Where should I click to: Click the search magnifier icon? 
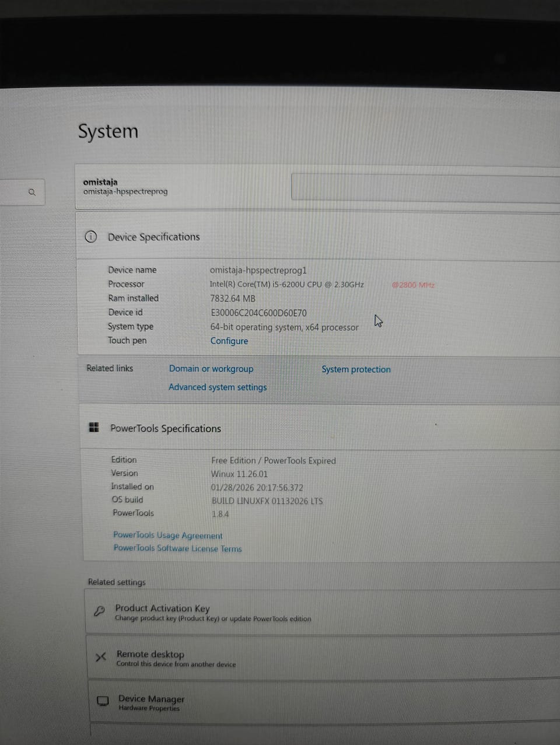[x=32, y=192]
